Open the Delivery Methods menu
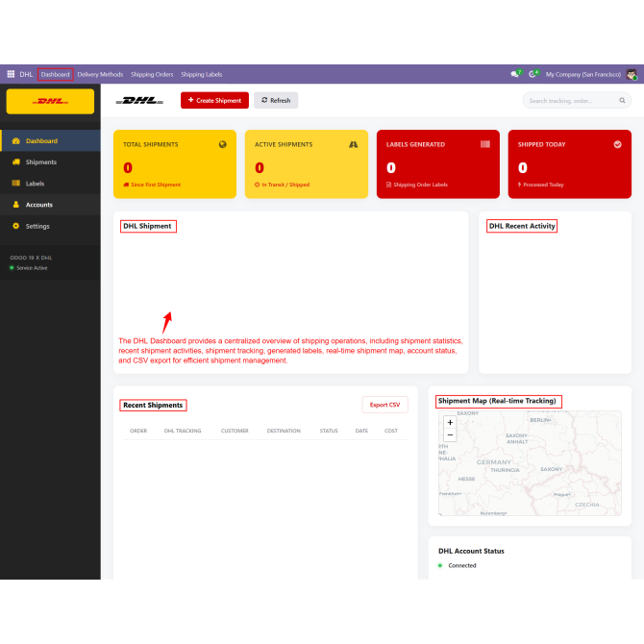644x644 pixels. 100,74
